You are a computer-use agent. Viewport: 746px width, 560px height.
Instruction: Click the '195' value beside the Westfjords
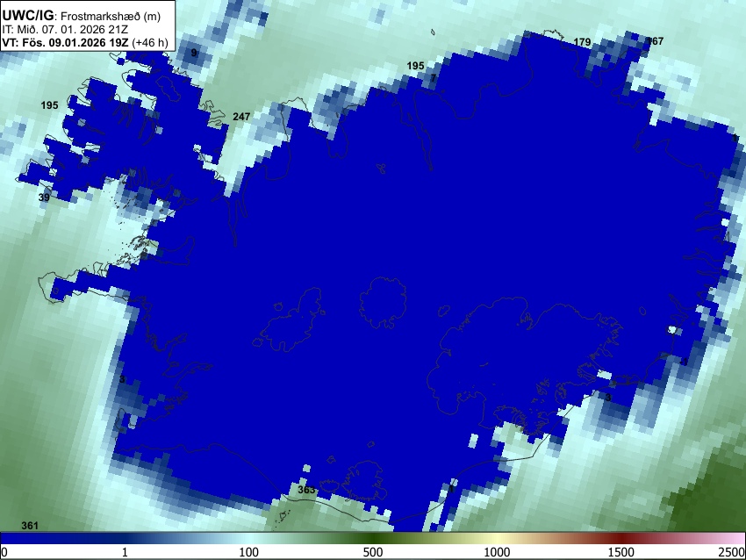pyautogui.click(x=49, y=105)
